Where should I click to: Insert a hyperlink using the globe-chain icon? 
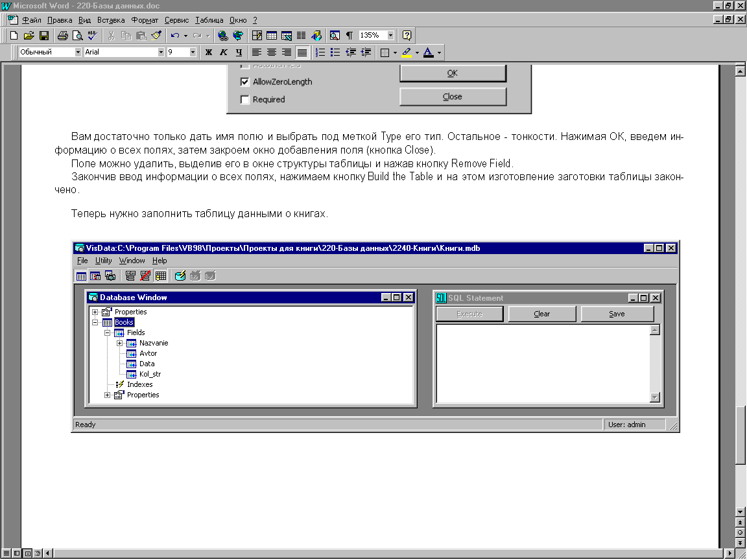(222, 35)
